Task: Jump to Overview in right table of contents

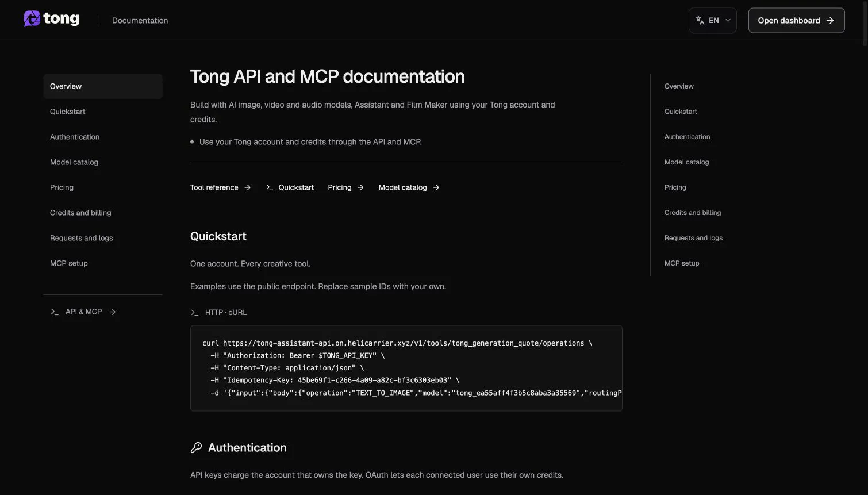Action: [x=679, y=86]
